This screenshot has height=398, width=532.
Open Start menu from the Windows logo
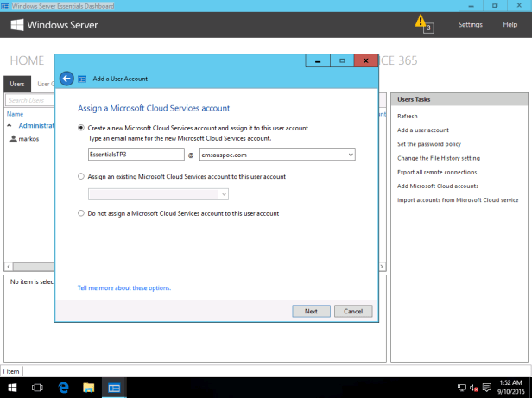pyautogui.click(x=12, y=389)
